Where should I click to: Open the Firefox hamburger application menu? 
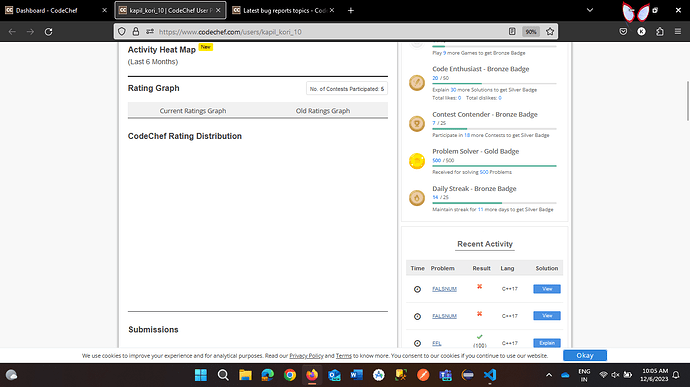coord(678,32)
